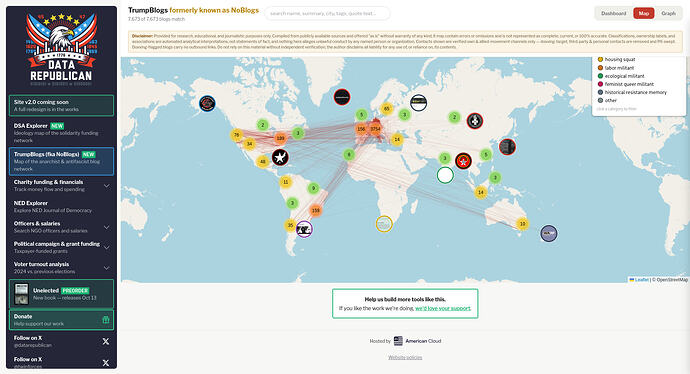This screenshot has width=690, height=374.
Task: Click the Site v2.0 coming soon banner
Action: point(61,106)
